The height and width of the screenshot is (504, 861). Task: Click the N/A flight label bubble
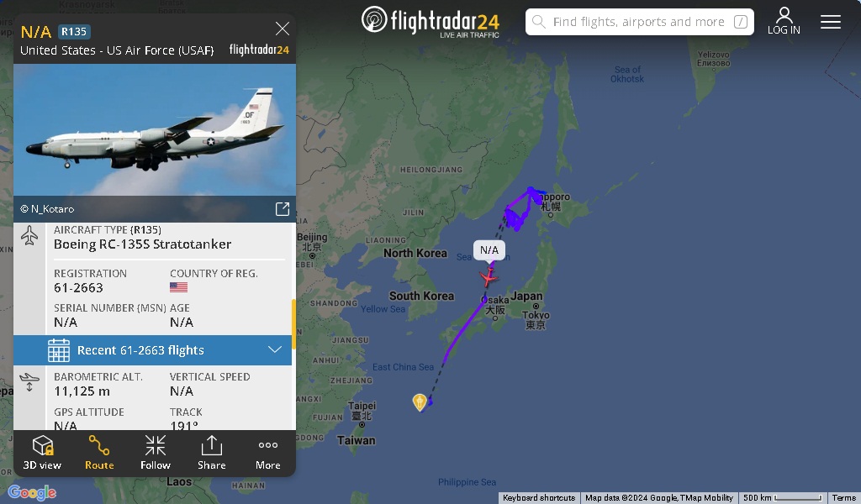point(489,250)
